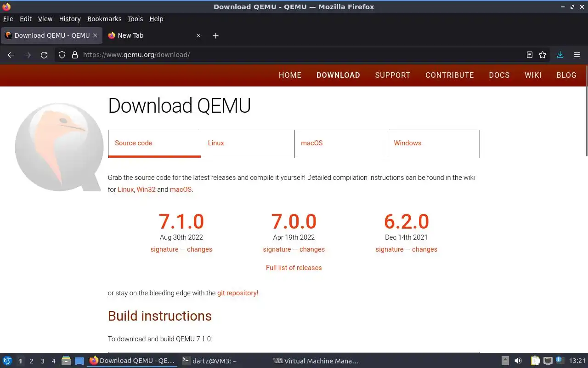Click the show desktop taskbar icon
588x368 pixels.
[79, 361]
